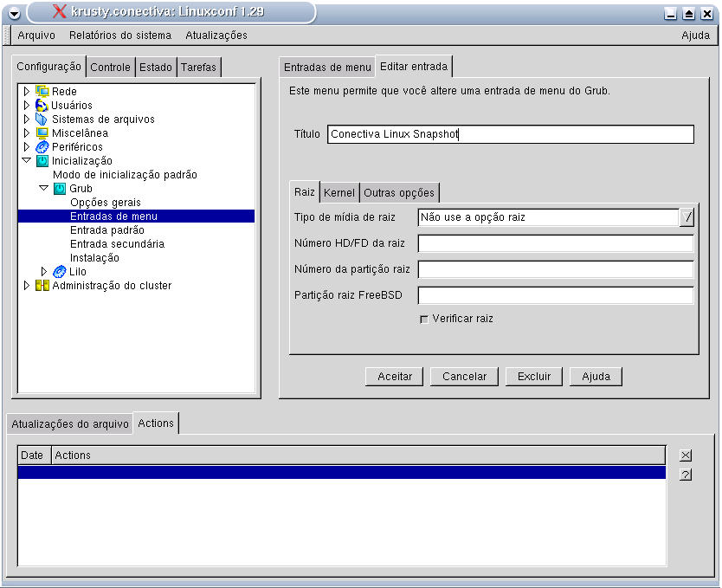Collapse the Inicialização tree node
This screenshot has height=588, width=722.
click(x=26, y=160)
